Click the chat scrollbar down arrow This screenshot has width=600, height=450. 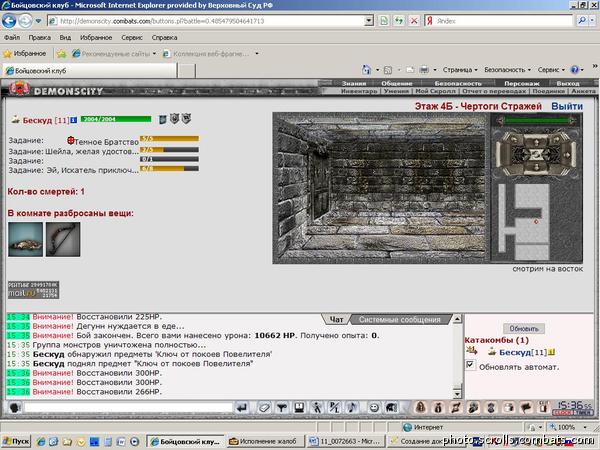click(457, 393)
